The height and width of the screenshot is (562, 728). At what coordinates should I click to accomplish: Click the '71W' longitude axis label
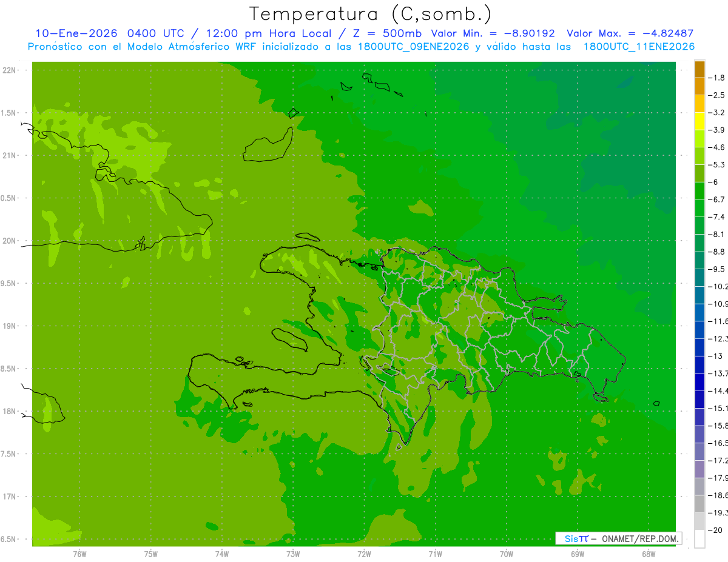pyautogui.click(x=435, y=554)
